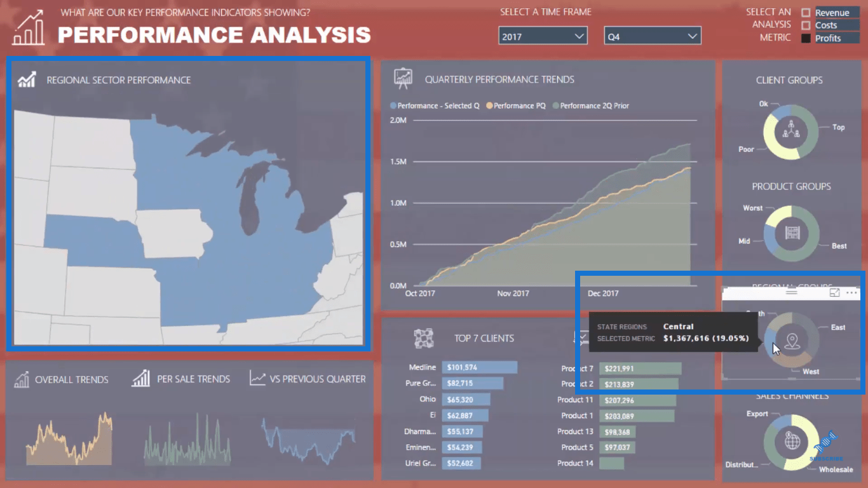Image resolution: width=868 pixels, height=488 pixels.
Task: Open the 2017 year dropdown
Action: point(543,36)
